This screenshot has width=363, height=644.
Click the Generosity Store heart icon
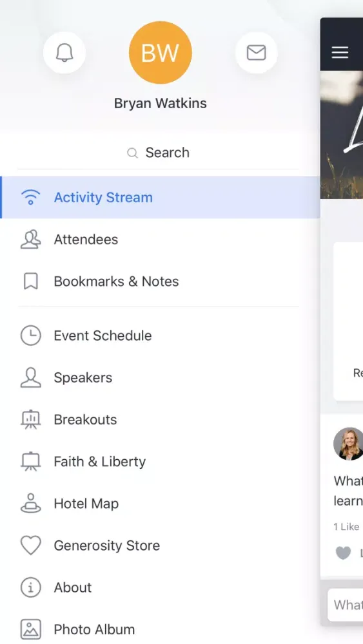click(x=31, y=545)
